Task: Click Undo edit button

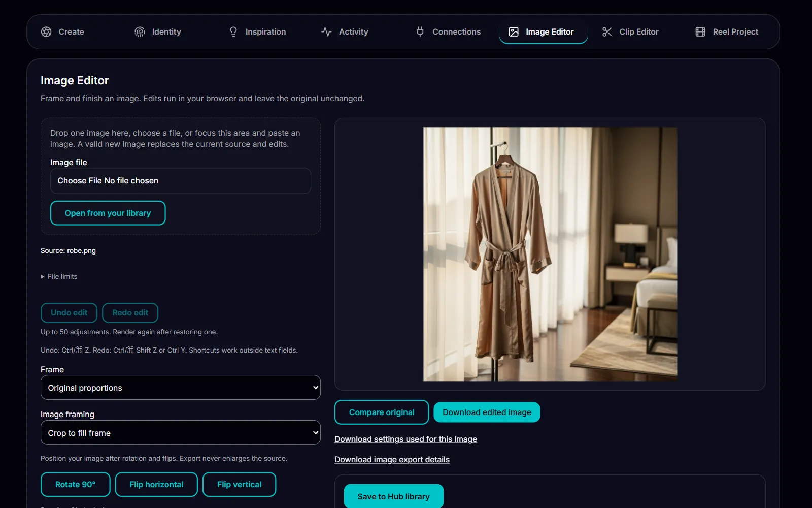Action: [x=69, y=313]
